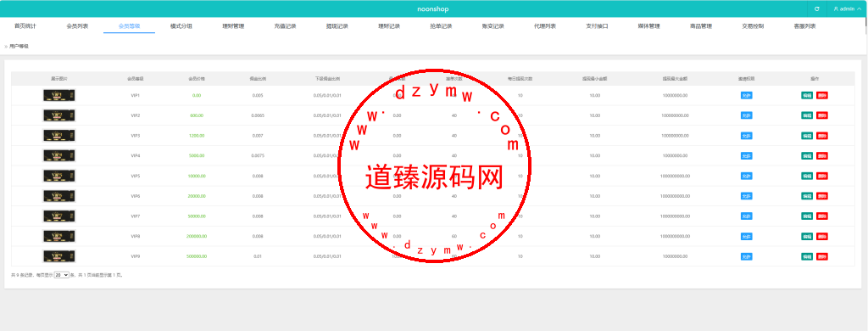Toggle blue permission badge in VIP9 row

pos(746,256)
